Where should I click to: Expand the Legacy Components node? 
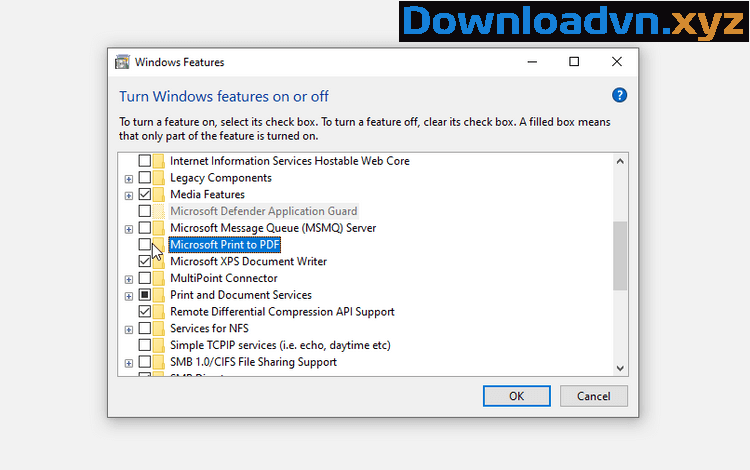129,179
